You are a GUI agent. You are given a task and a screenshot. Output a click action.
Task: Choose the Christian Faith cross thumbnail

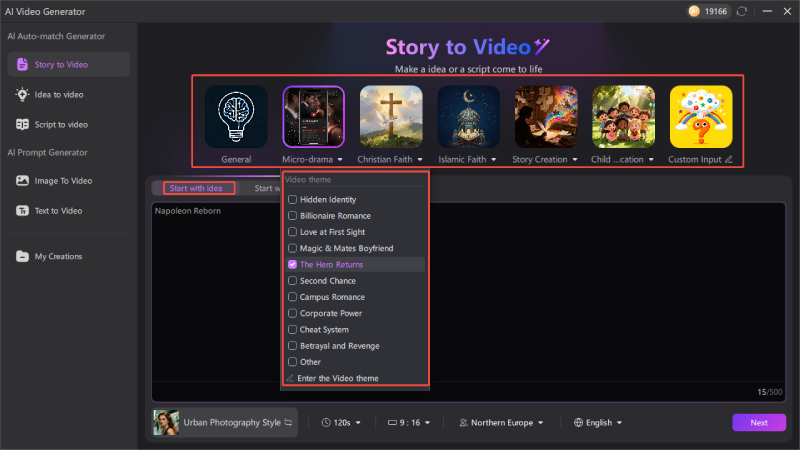391,116
